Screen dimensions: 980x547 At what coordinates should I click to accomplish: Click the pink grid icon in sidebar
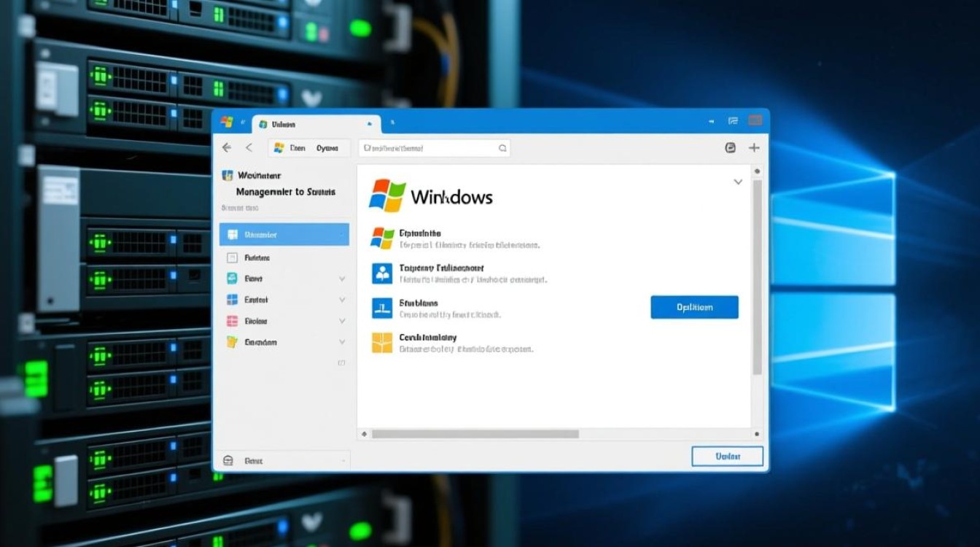[233, 321]
